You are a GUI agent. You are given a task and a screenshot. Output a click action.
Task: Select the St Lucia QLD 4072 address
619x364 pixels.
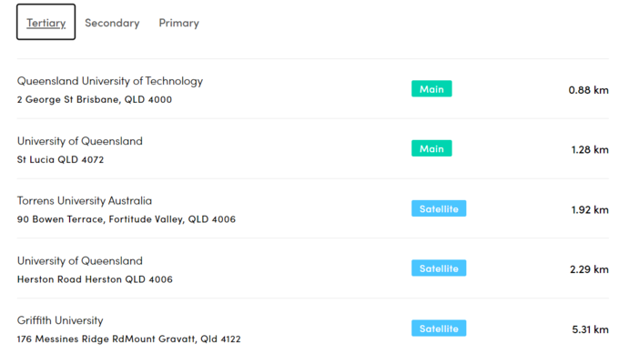[60, 159]
